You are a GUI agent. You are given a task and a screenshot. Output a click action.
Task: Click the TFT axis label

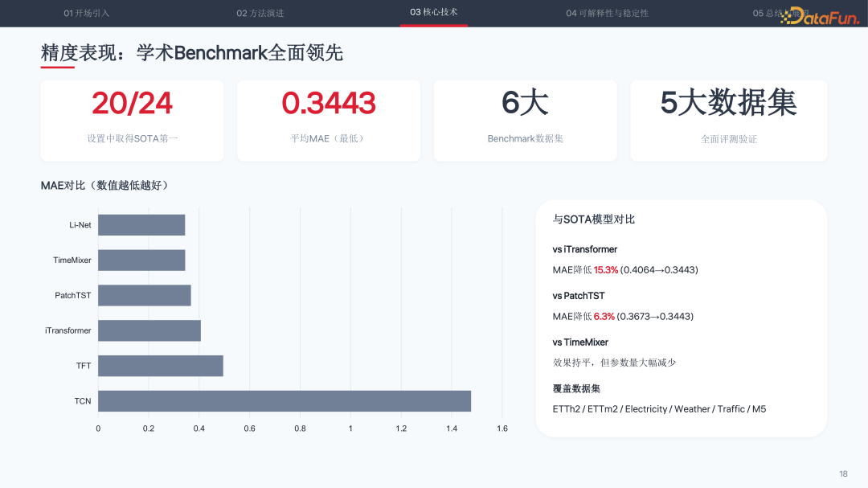click(x=84, y=366)
